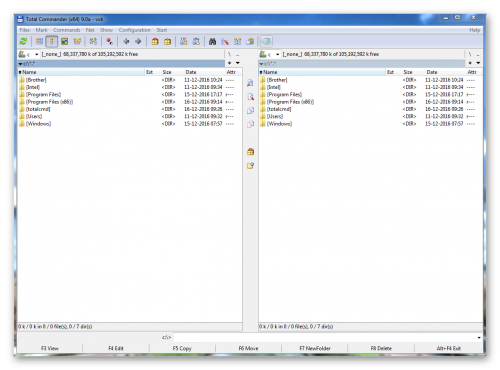The height and width of the screenshot is (370, 500).
Task: Click the F5 Copy button
Action: [182, 348]
